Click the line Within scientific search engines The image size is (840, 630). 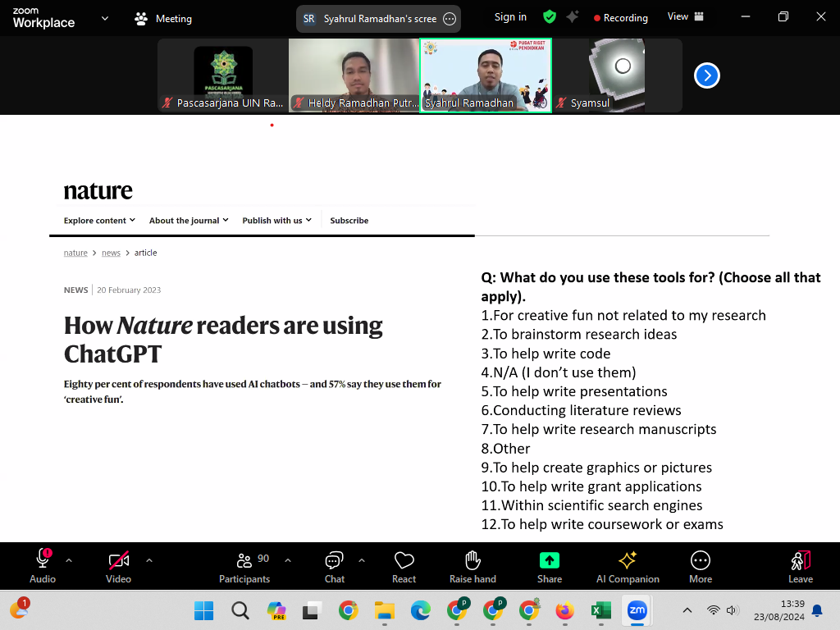coord(592,505)
